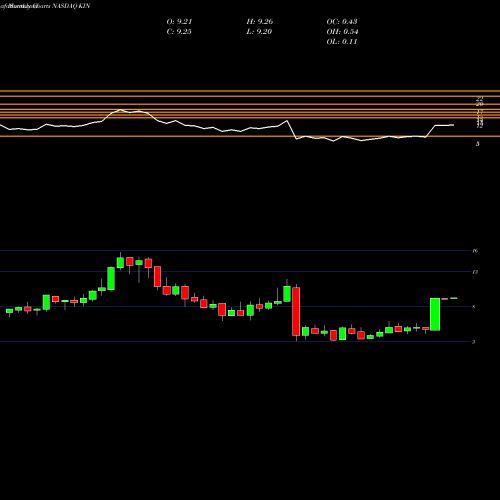The height and width of the screenshot is (500, 500).
Task: Click the 'OL: 0.11' reading
Action: point(342,42)
